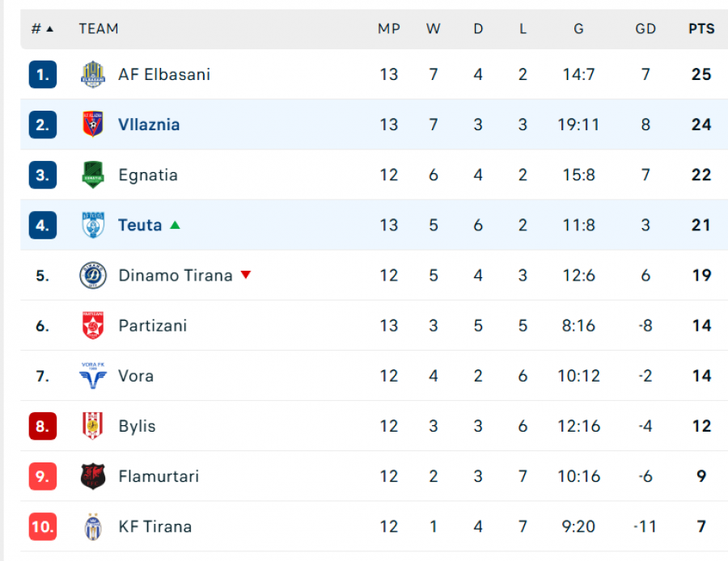
Task: Sort standings by GD column header
Action: click(x=645, y=29)
